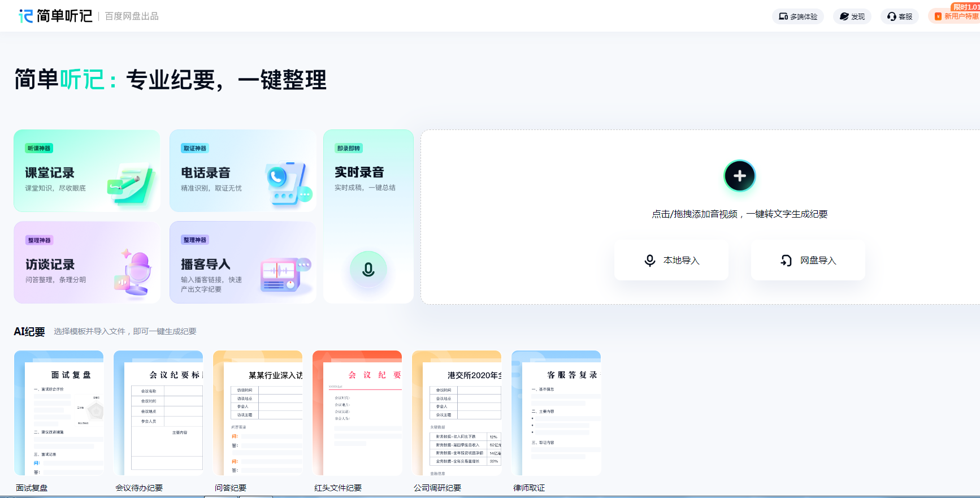Click the 公司调研纪要 label text
980x498 pixels.
click(437, 488)
